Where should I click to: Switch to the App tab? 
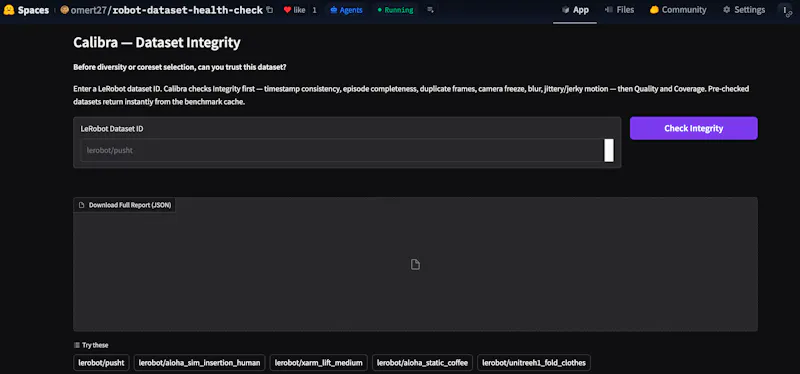(575, 10)
